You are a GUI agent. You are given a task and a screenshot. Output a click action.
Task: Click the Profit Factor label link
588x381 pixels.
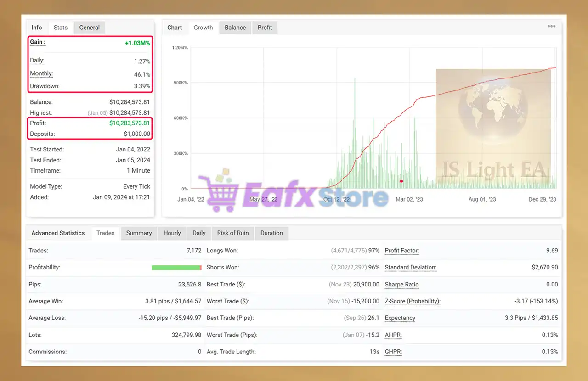pyautogui.click(x=402, y=251)
